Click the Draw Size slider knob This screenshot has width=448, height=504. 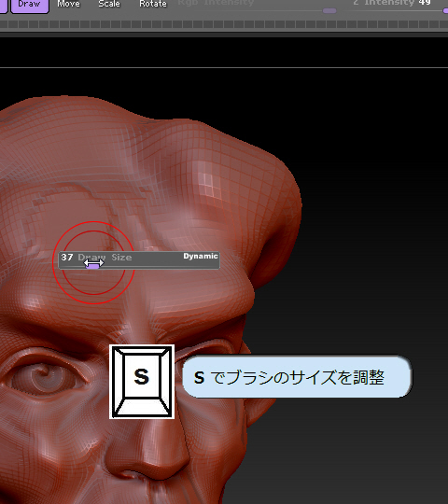pos(93,266)
